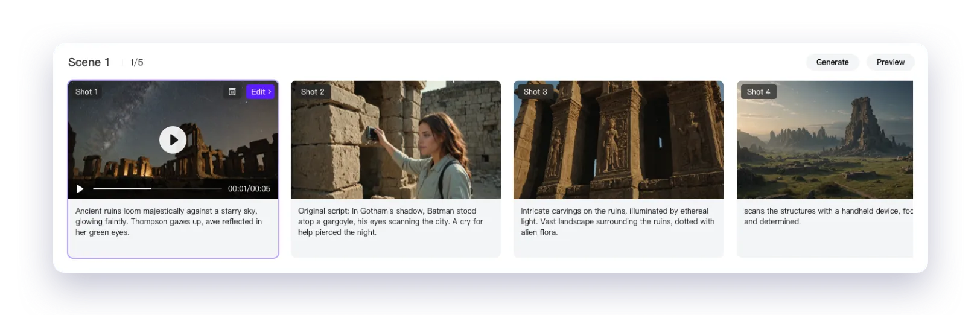Click the Shot 2 'Original script' Batman description
980x315 pixels.
click(x=390, y=221)
